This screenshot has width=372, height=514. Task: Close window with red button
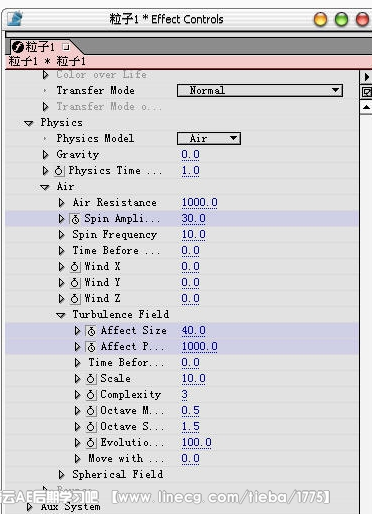tap(362, 19)
